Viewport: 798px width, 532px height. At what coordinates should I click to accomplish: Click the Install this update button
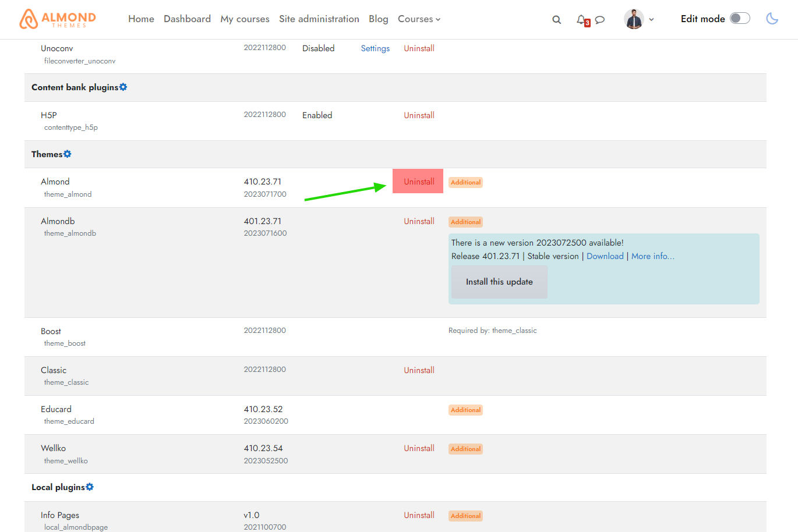click(x=499, y=281)
